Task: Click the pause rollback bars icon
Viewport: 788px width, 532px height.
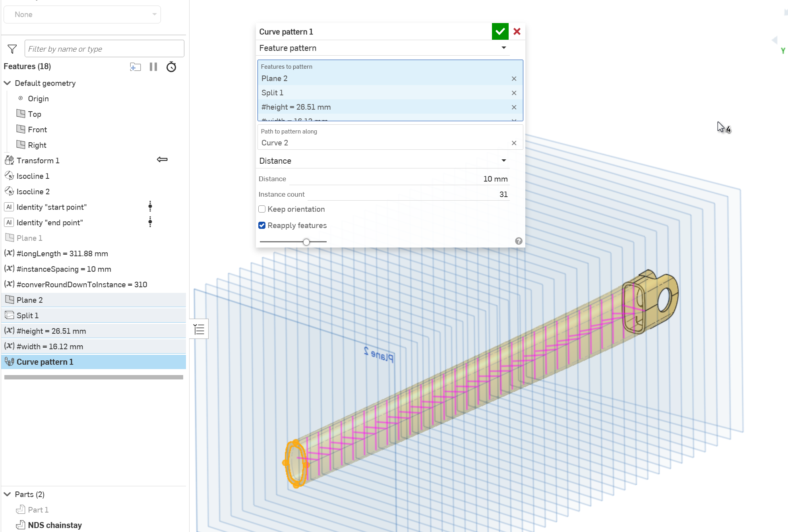Action: tap(153, 67)
